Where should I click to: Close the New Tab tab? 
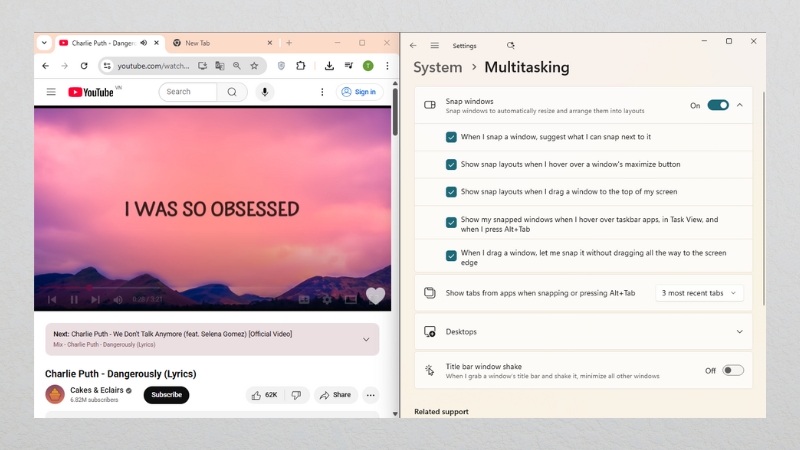point(270,43)
